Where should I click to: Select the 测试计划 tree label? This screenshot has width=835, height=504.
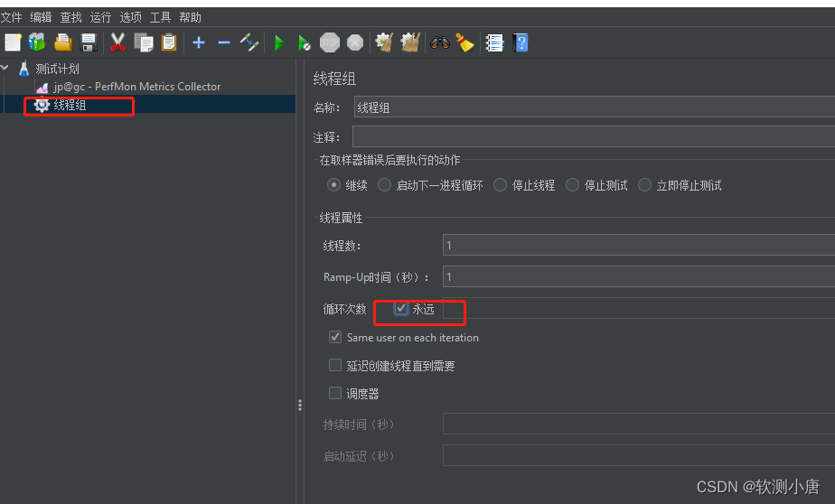[57, 69]
